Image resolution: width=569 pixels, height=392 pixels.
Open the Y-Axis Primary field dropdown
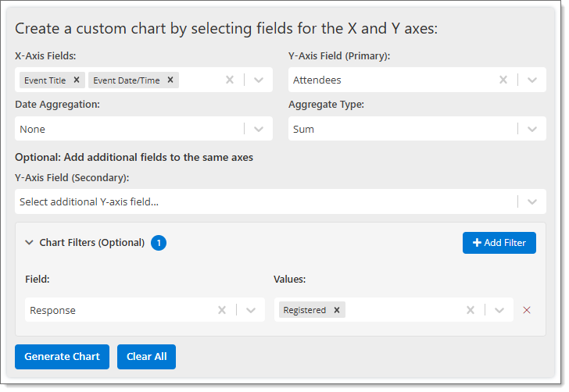532,80
